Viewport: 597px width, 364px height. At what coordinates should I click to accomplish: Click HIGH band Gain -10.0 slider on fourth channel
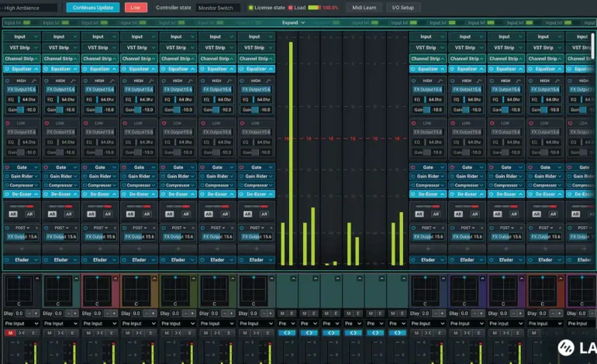[x=139, y=109]
